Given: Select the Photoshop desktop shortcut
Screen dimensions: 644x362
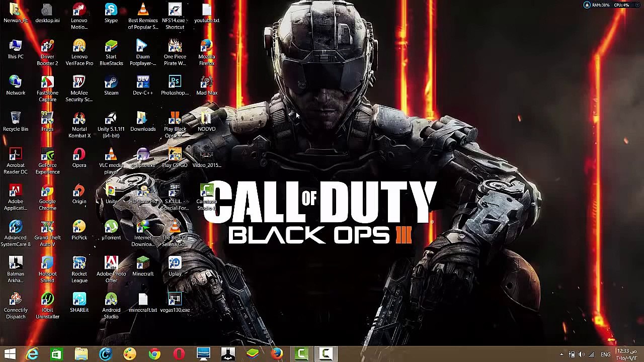Looking at the screenshot, I should (x=175, y=86).
